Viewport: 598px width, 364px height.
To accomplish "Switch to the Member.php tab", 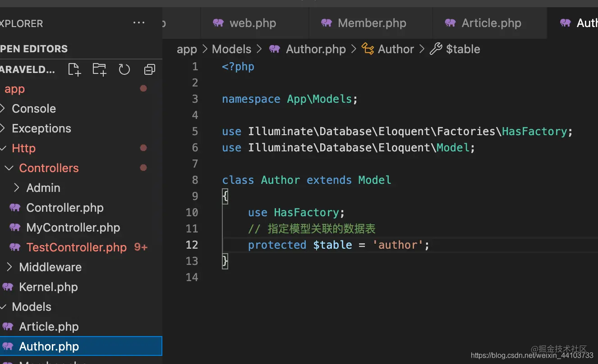I will coord(371,23).
